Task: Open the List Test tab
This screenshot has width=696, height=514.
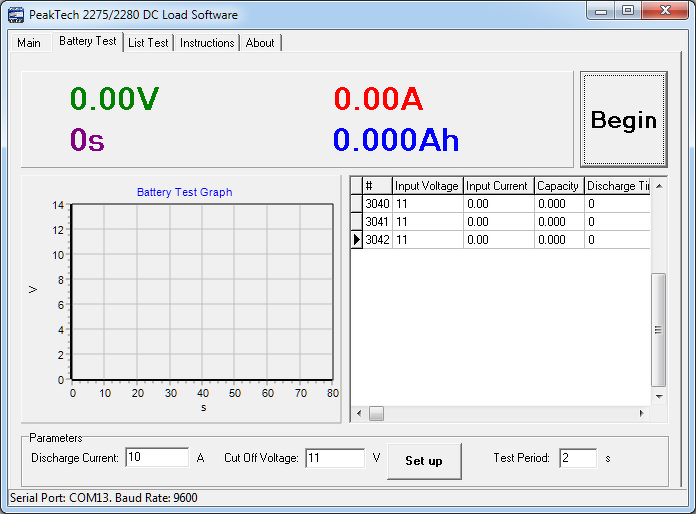Action: point(148,43)
